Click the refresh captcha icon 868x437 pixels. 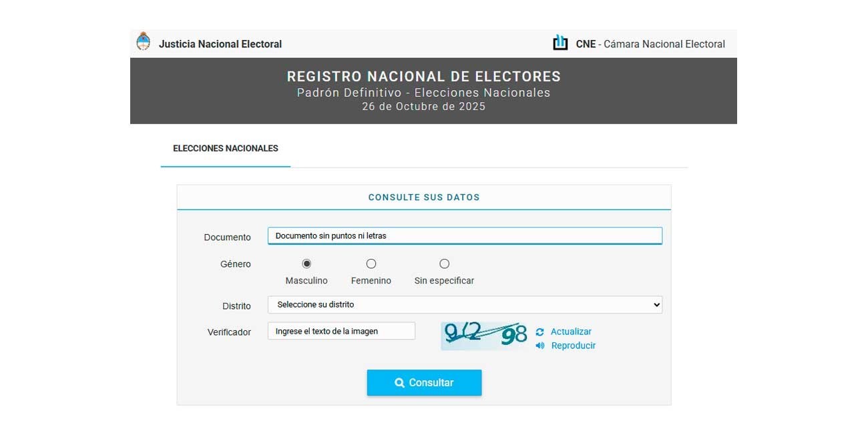pos(539,331)
